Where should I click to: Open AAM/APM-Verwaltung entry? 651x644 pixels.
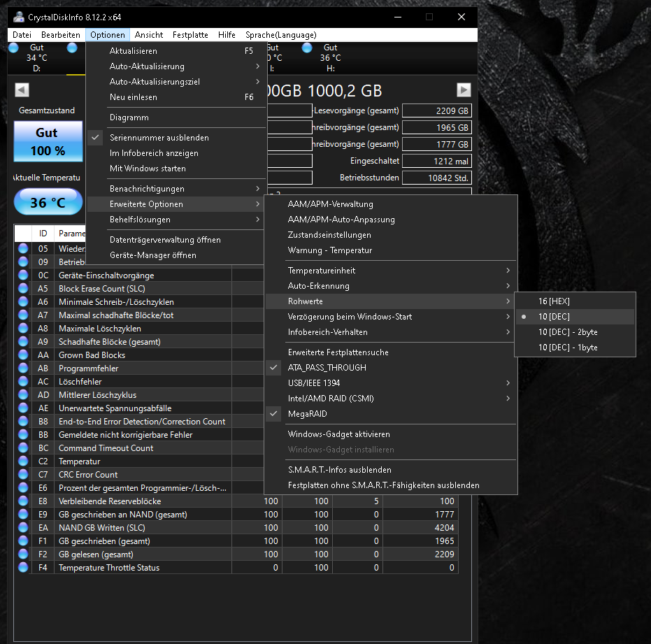click(391, 204)
